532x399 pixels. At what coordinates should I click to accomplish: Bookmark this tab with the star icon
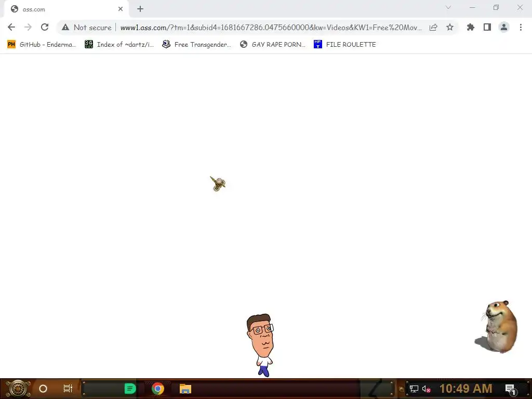[450, 27]
